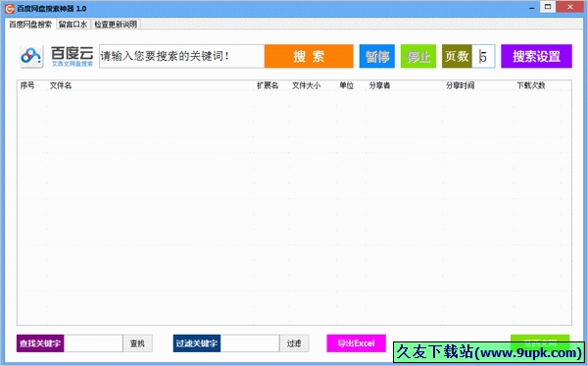Switch to the 百度网盘搜索 tab
Screen dimensions: 588x366
pyautogui.click(x=30, y=25)
